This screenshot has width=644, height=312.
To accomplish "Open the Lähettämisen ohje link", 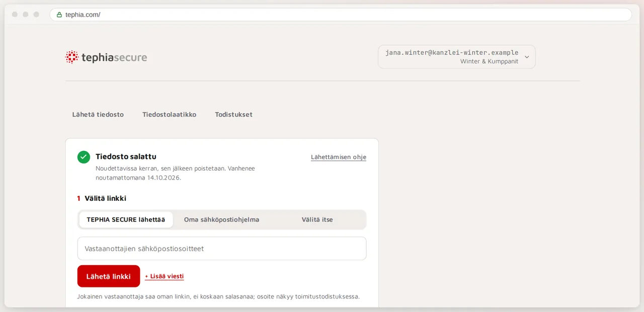I will (x=339, y=157).
